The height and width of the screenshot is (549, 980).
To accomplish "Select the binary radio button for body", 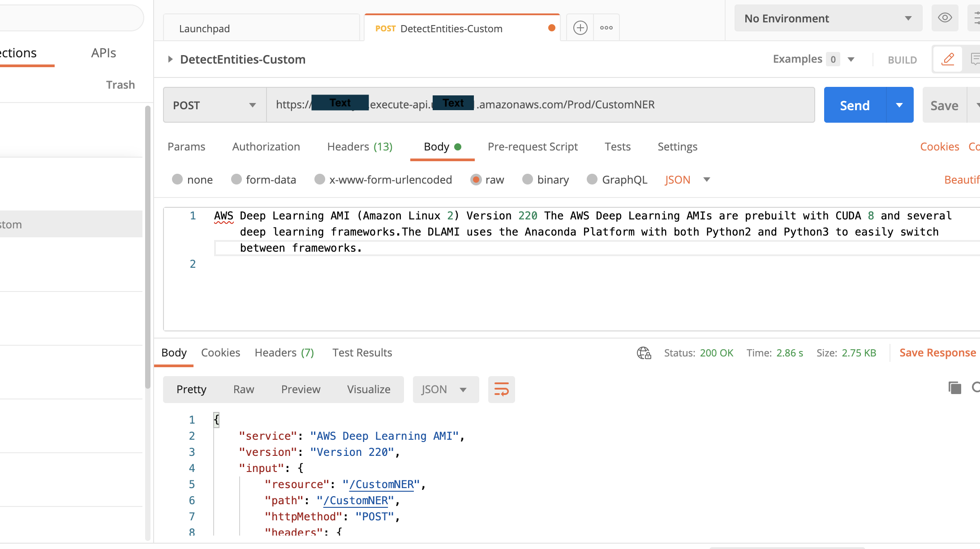I will pos(528,180).
